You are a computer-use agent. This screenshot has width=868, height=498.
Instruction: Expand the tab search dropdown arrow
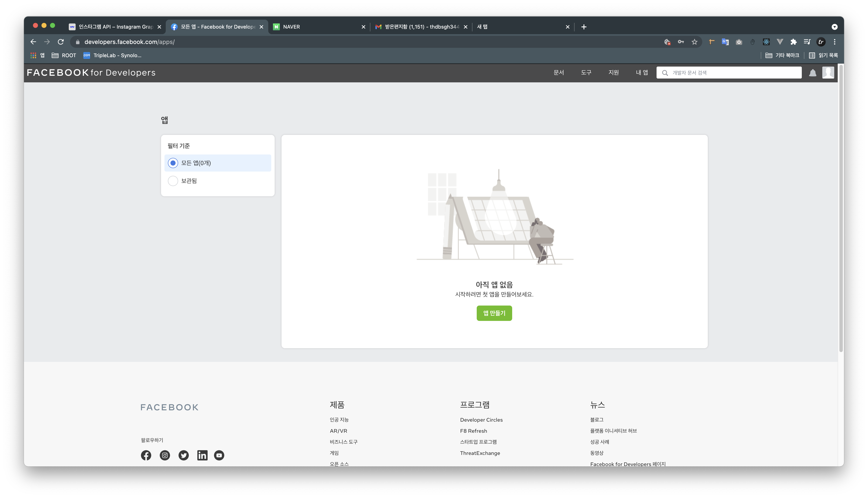point(834,27)
